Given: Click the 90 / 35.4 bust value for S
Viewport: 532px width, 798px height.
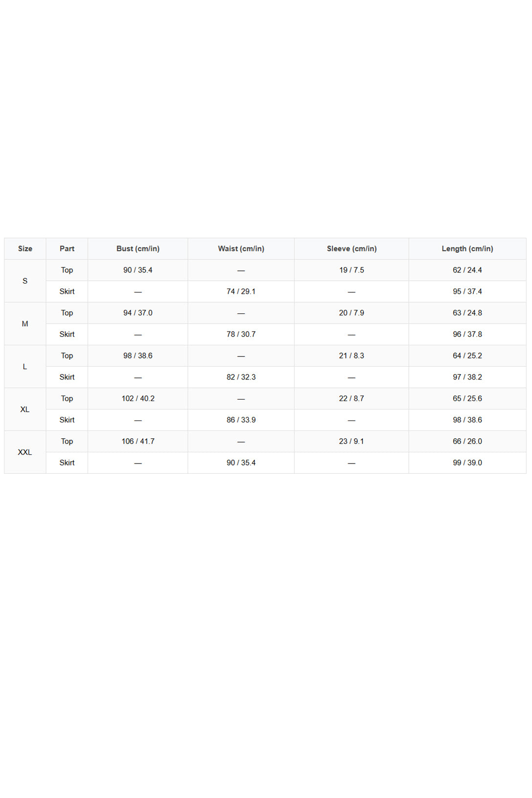Looking at the screenshot, I should tap(138, 270).
